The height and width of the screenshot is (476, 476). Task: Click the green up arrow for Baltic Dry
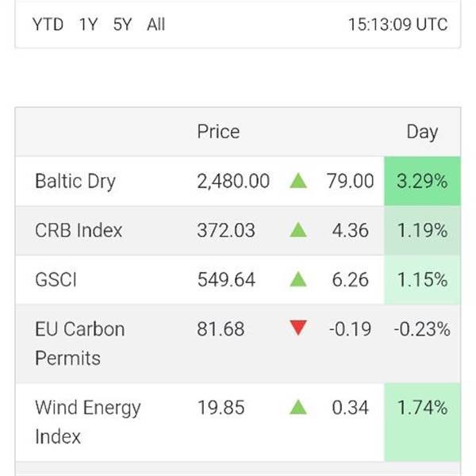tap(298, 181)
